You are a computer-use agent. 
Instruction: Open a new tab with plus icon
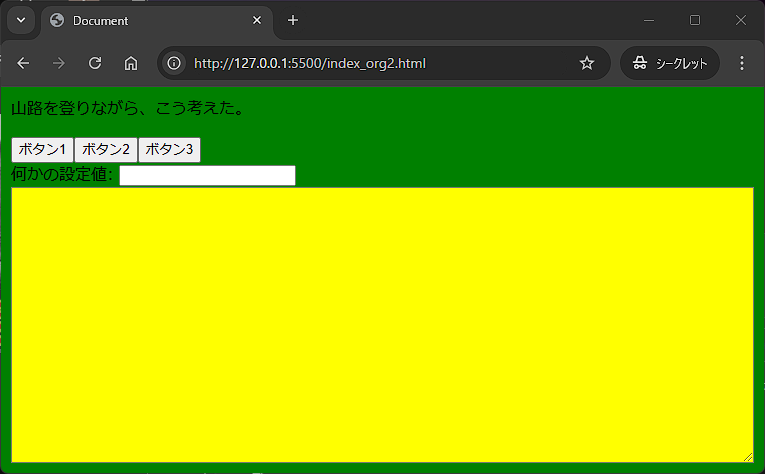pyautogui.click(x=293, y=20)
